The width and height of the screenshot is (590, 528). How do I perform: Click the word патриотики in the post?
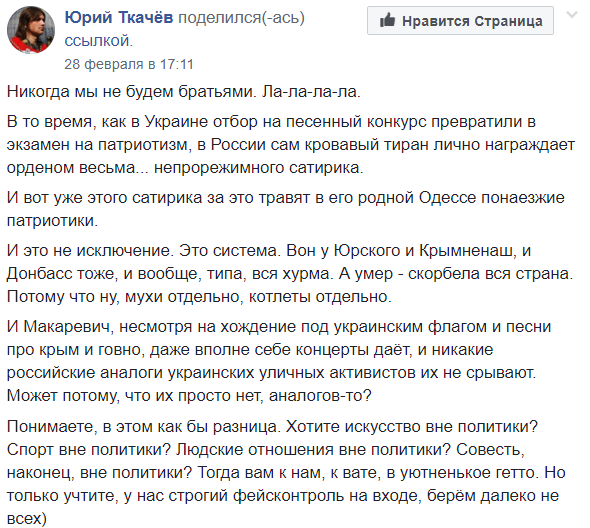tap(52, 221)
